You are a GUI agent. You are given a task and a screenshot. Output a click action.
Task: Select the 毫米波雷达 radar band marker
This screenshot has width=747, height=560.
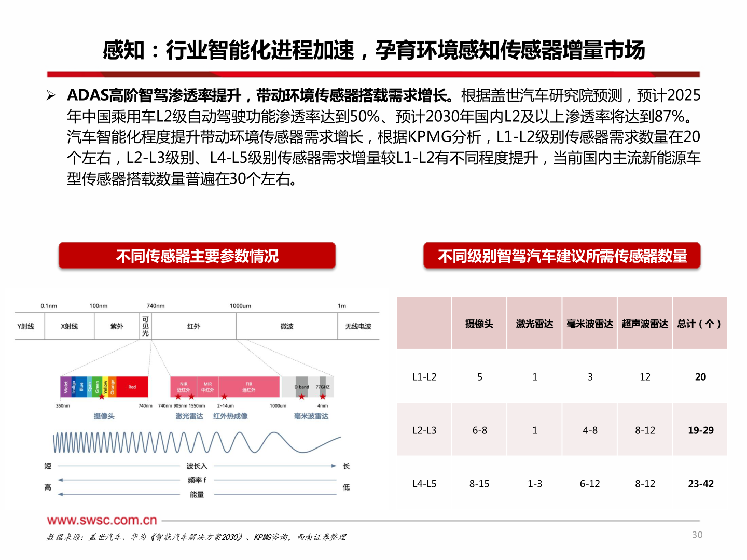point(311,416)
